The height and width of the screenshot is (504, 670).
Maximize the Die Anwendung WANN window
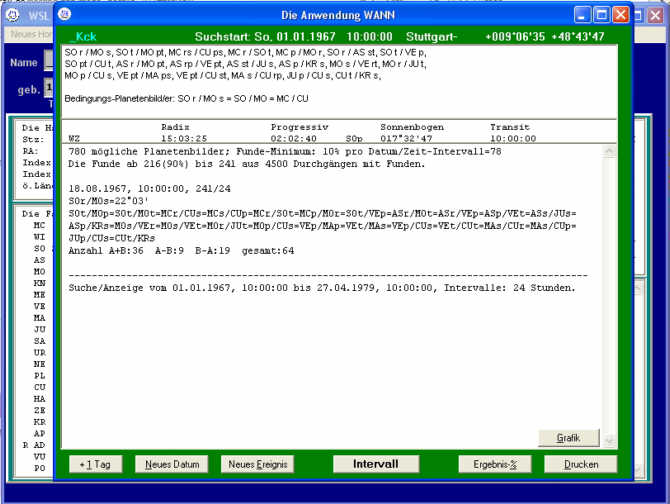[x=601, y=15]
